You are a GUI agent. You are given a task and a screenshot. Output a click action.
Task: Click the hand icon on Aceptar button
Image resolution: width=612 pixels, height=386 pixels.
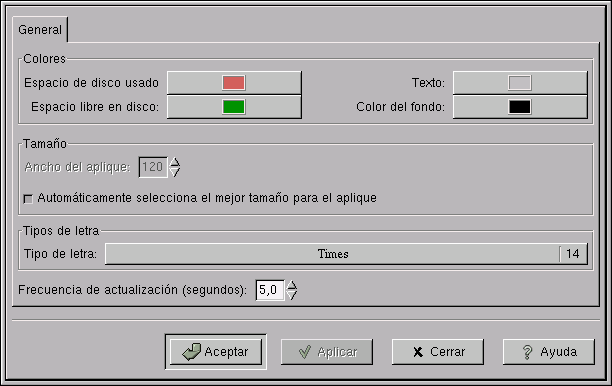point(191,352)
